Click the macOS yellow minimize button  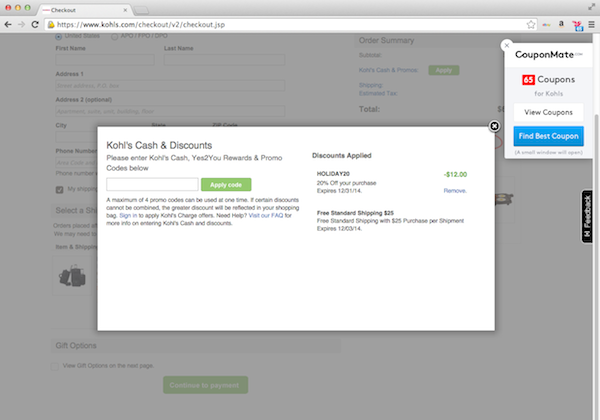pyautogui.click(x=18, y=8)
